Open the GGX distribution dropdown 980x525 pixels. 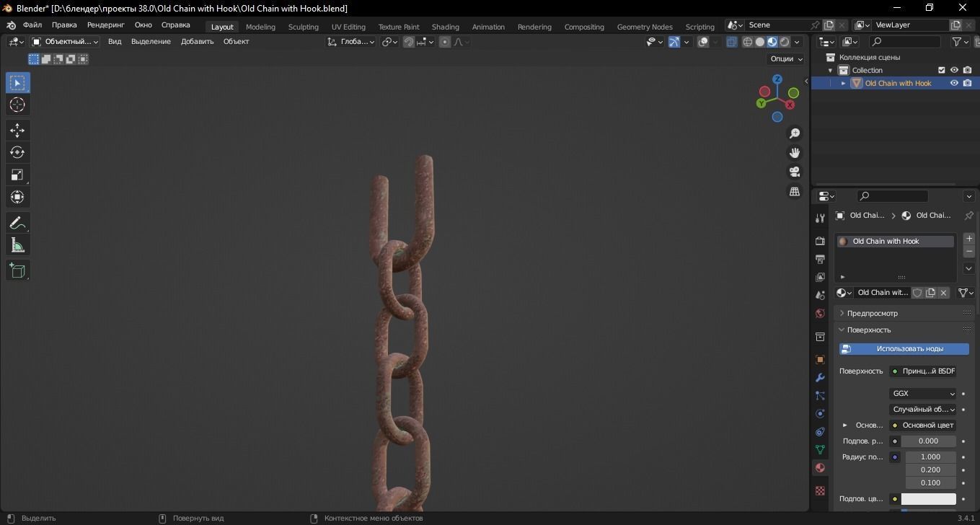(x=923, y=394)
